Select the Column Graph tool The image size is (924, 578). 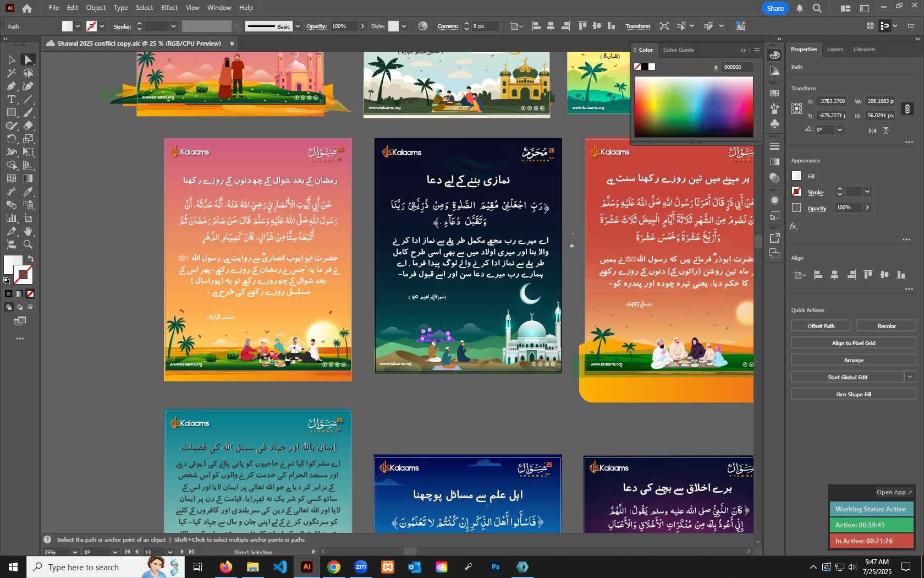point(11,218)
